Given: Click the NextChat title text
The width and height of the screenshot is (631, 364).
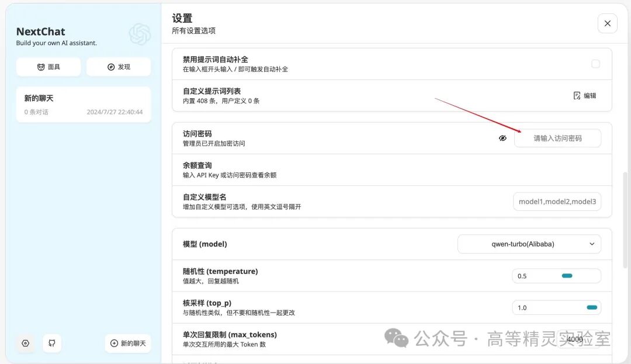Looking at the screenshot, I should (41, 32).
